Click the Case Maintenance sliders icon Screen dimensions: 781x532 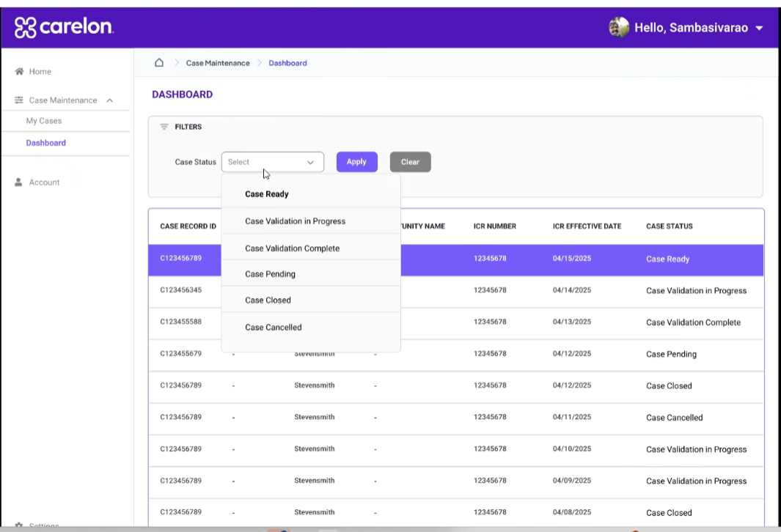pyautogui.click(x=20, y=100)
